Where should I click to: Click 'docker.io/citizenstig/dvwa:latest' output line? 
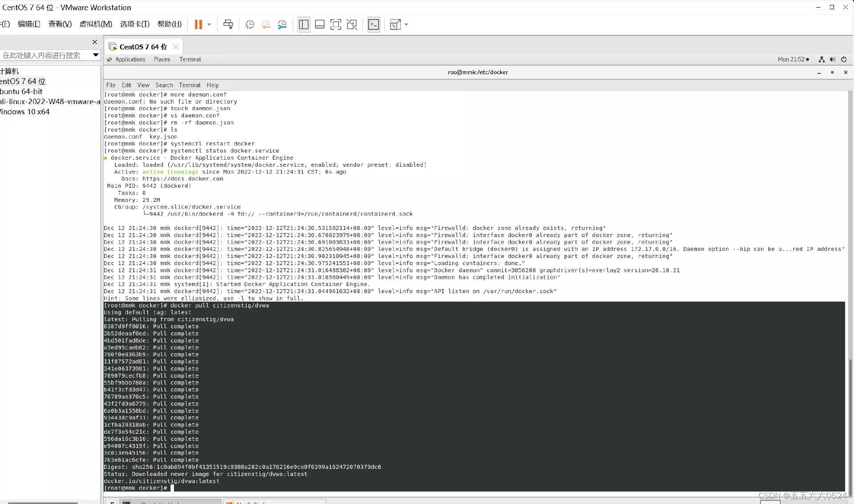point(161,481)
